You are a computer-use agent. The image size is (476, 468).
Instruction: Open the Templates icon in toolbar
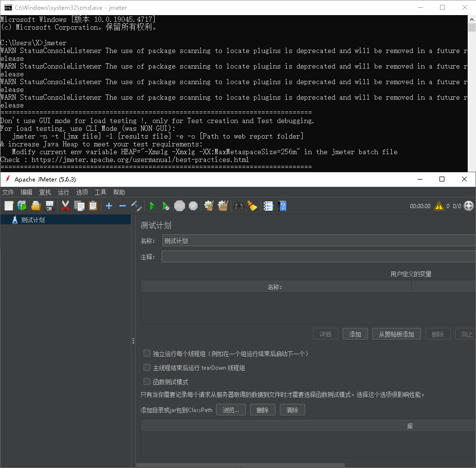22,206
